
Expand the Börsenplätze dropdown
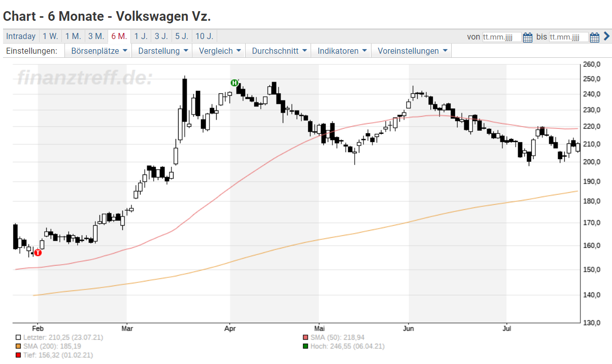click(x=98, y=51)
